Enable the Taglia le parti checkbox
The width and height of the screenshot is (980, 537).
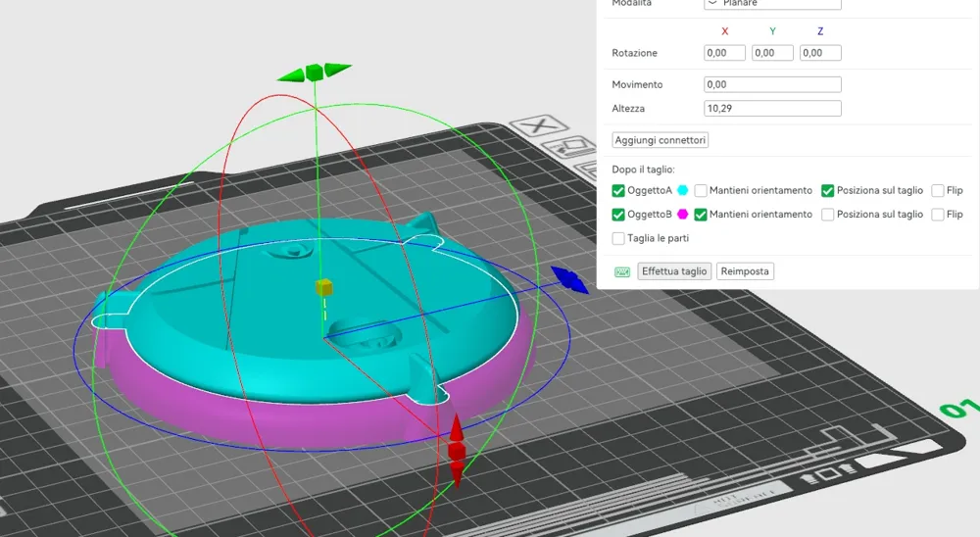click(x=618, y=238)
